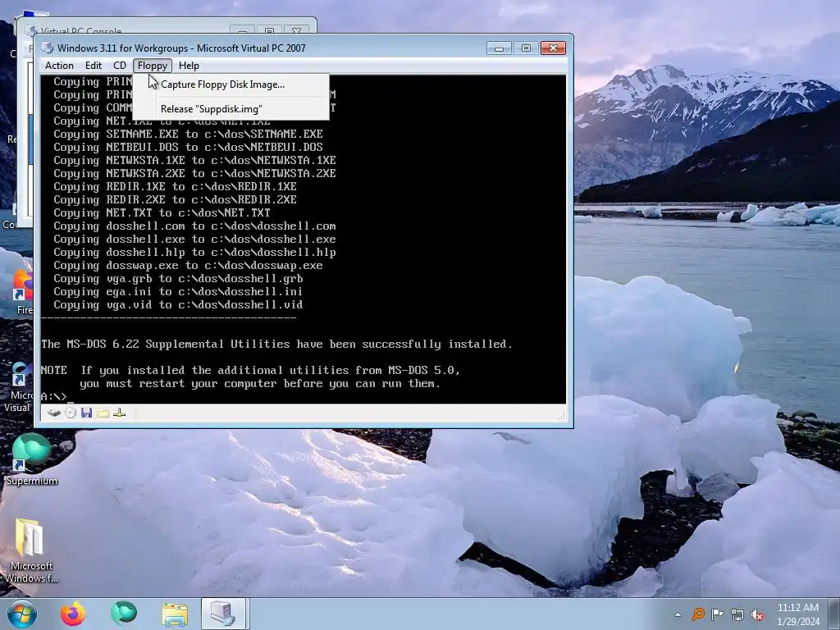Minimize the Windows 3.11 for Workgroups window

[x=499, y=48]
